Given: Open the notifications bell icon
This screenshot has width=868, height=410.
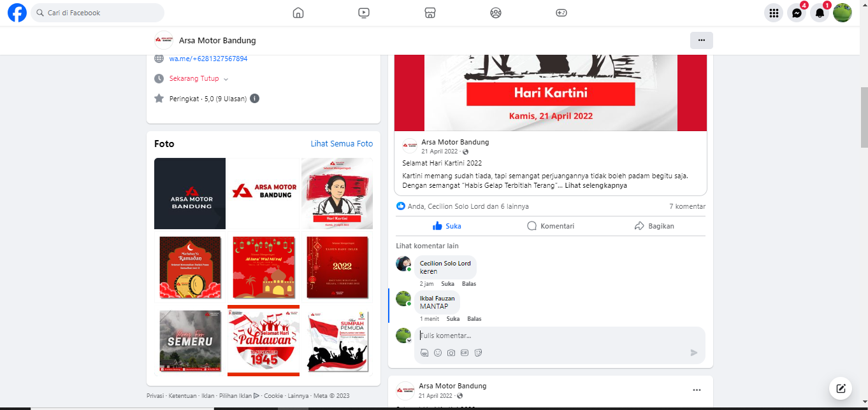Looking at the screenshot, I should (820, 13).
